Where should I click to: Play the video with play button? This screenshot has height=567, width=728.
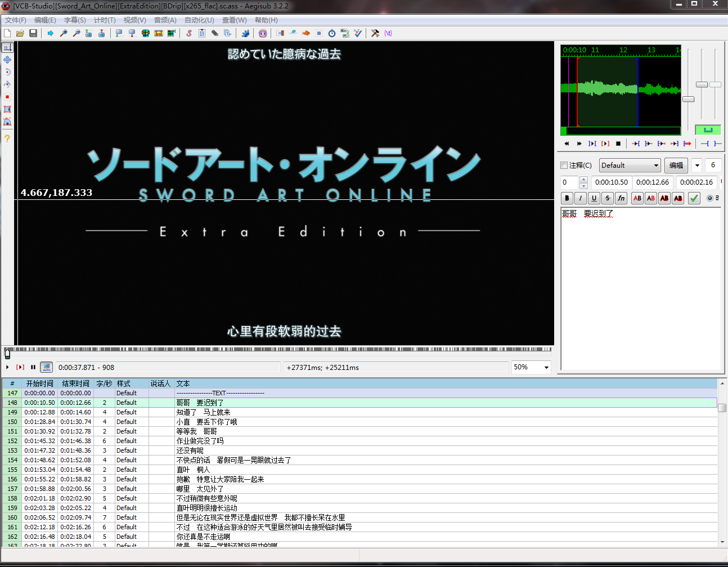(7, 367)
